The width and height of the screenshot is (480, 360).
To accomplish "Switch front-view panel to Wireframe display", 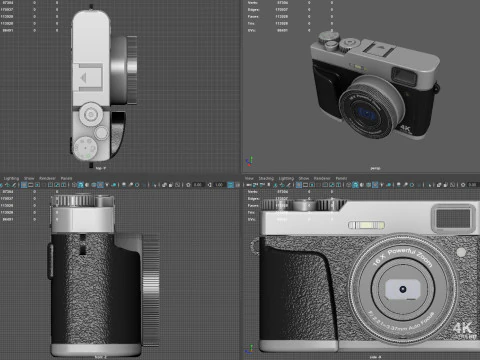I will point(349,185).
